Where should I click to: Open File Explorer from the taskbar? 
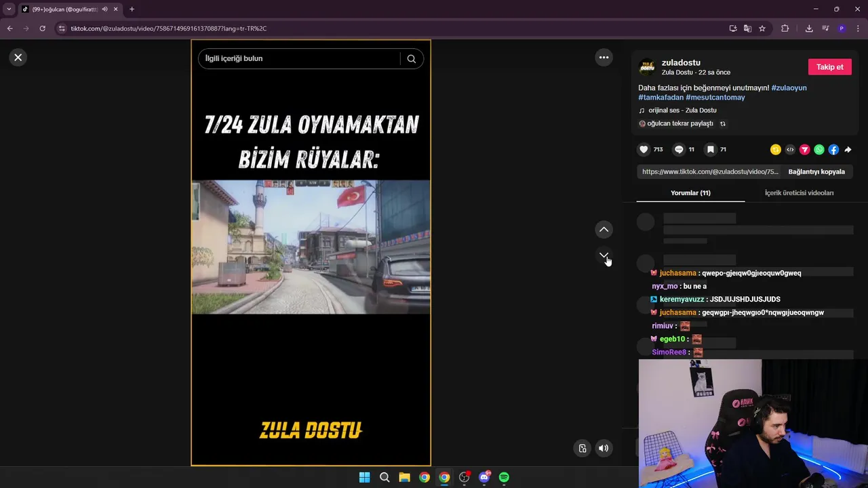(x=404, y=477)
